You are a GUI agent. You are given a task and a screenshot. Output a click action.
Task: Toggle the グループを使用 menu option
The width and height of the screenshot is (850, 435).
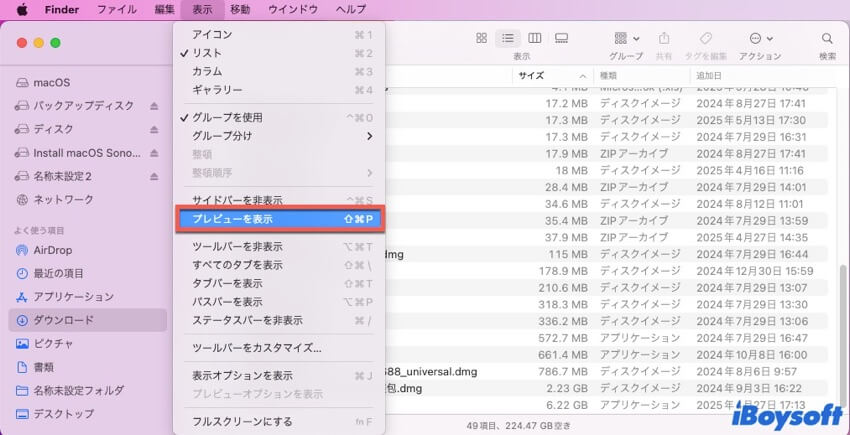click(227, 117)
